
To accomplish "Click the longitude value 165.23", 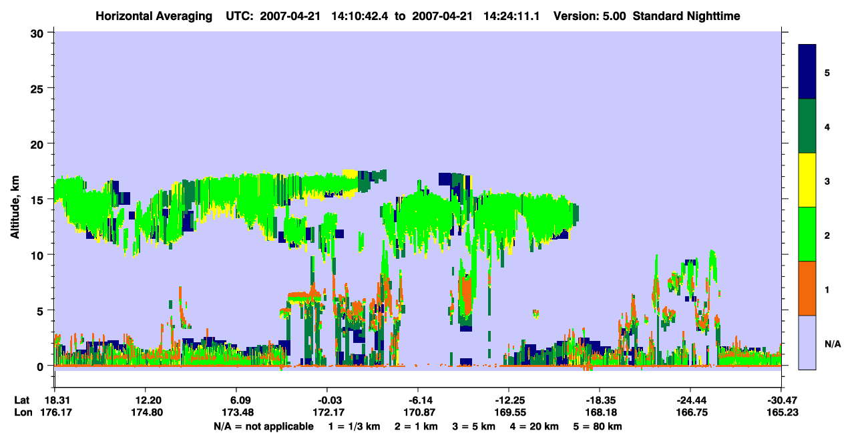I will (x=781, y=412).
